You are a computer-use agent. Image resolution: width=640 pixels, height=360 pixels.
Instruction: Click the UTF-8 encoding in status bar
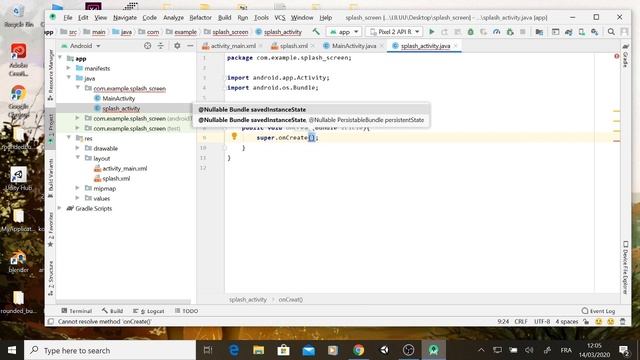click(542, 322)
